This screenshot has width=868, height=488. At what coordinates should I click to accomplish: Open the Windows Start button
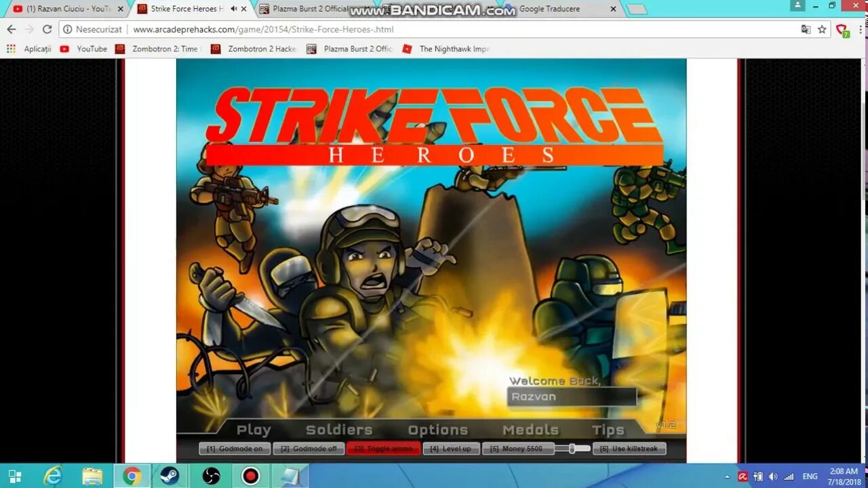coord(14,476)
